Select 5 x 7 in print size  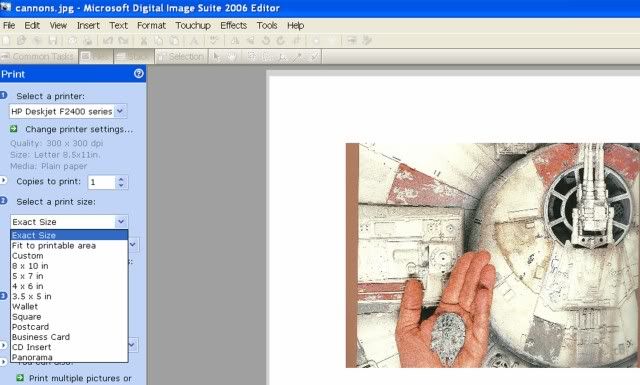[69, 276]
